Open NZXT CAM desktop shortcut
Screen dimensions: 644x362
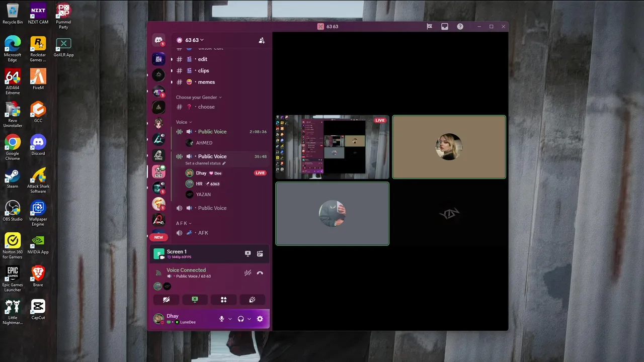38,14
